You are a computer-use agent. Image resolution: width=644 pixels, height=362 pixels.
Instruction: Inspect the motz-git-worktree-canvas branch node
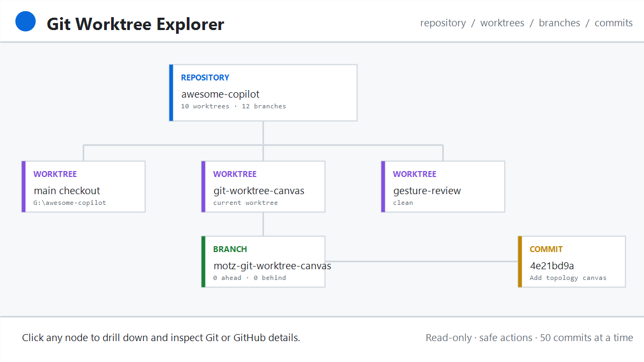[x=263, y=262]
